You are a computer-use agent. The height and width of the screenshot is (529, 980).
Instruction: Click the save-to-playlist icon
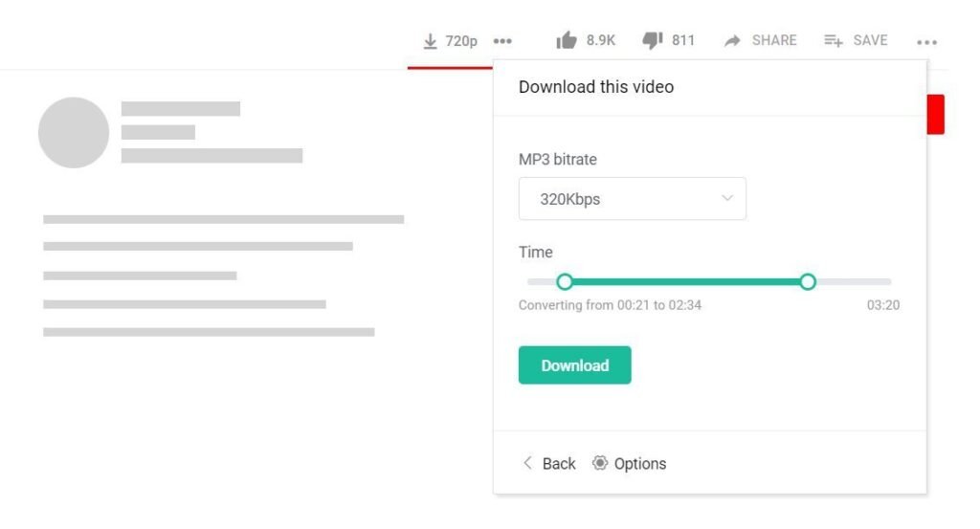pos(834,41)
